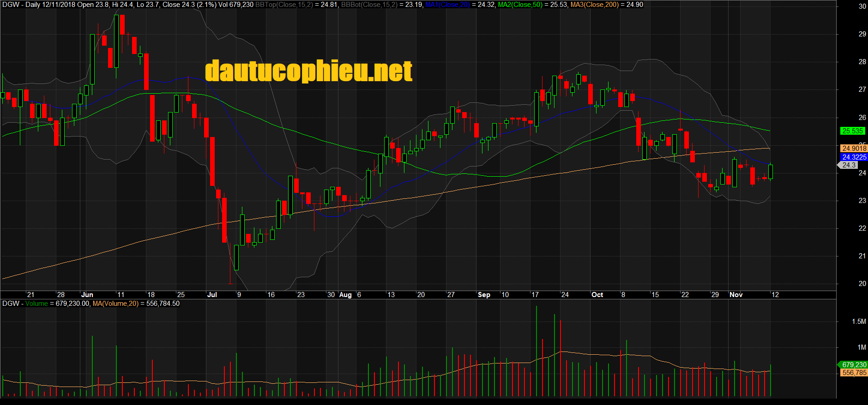Click the green 25.535 price tag
This screenshot has width=868, height=405.
852,131
